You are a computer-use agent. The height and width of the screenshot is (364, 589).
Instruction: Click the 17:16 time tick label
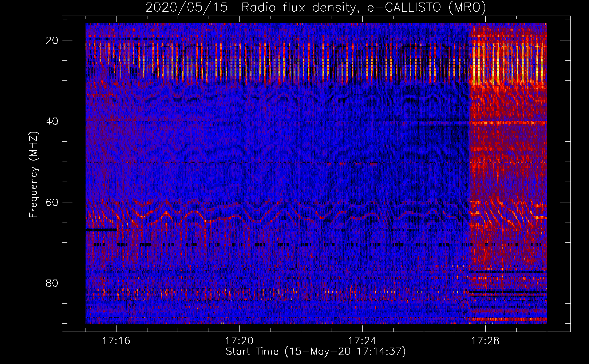tap(116, 341)
